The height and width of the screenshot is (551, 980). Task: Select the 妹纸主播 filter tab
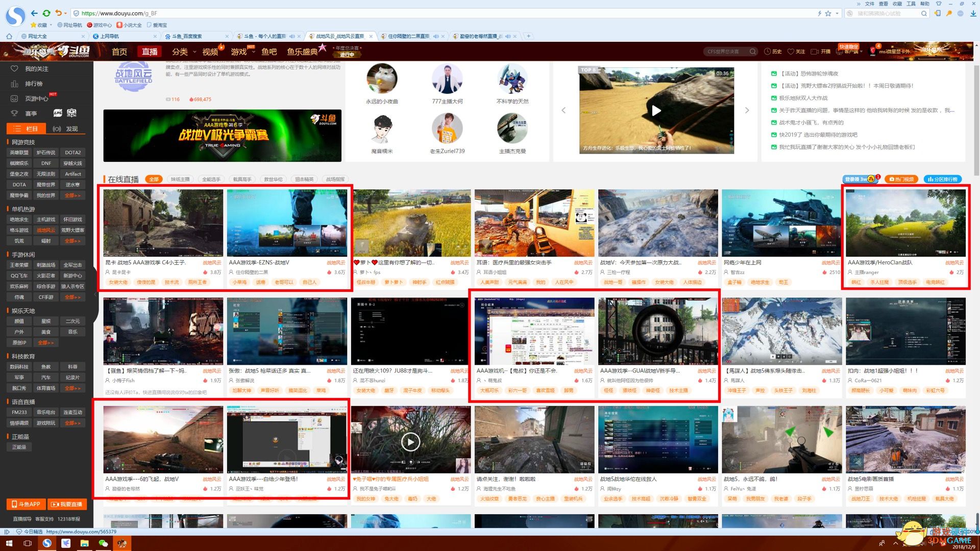(180, 179)
